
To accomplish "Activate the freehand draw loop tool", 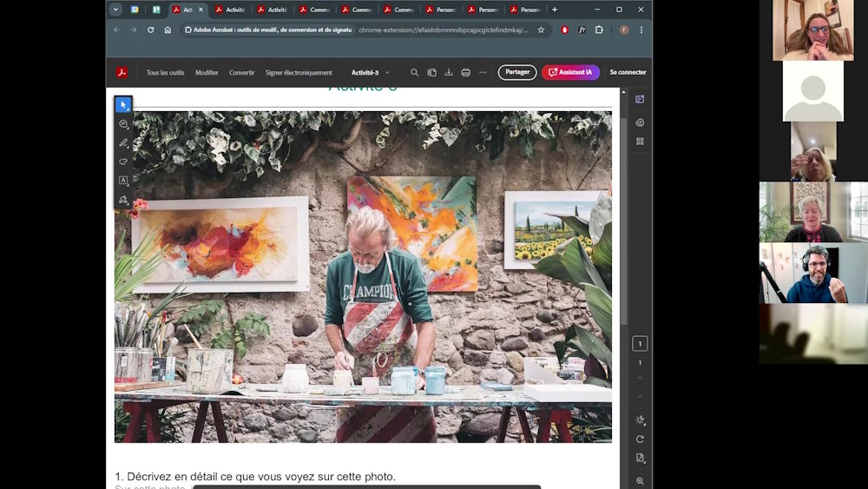I will pyautogui.click(x=123, y=162).
